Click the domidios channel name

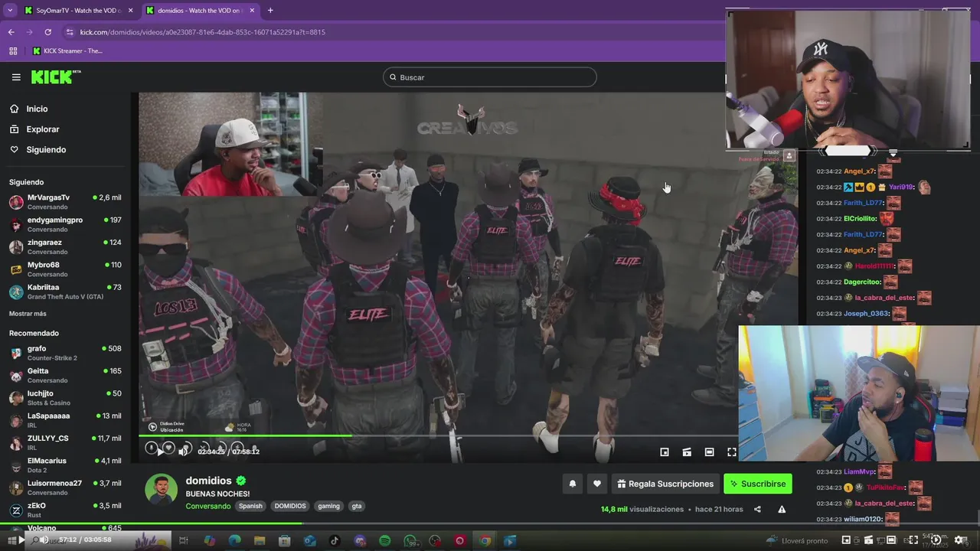point(208,481)
